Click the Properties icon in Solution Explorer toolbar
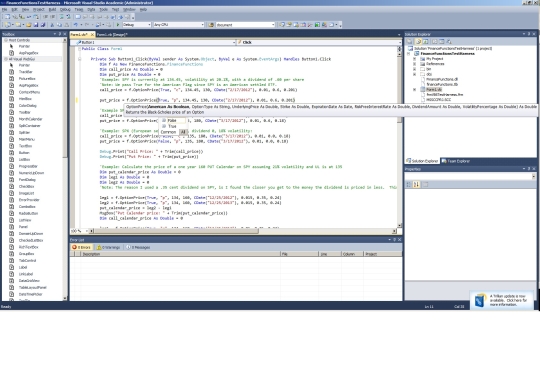540x385 pixels. (410, 41)
